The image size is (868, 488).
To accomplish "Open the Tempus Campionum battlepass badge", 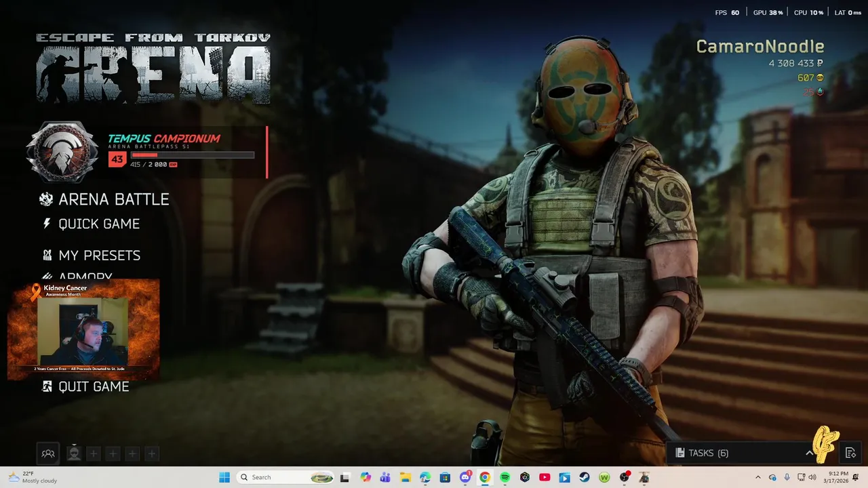I will pyautogui.click(x=62, y=152).
